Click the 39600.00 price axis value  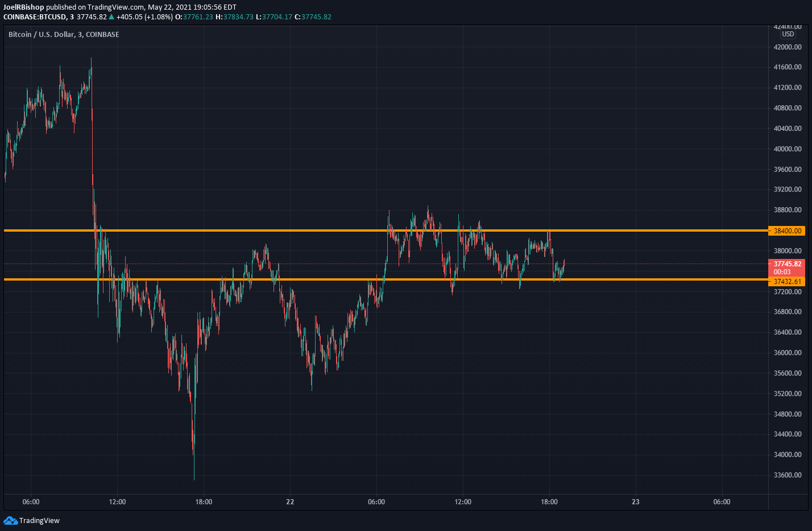tap(788, 169)
